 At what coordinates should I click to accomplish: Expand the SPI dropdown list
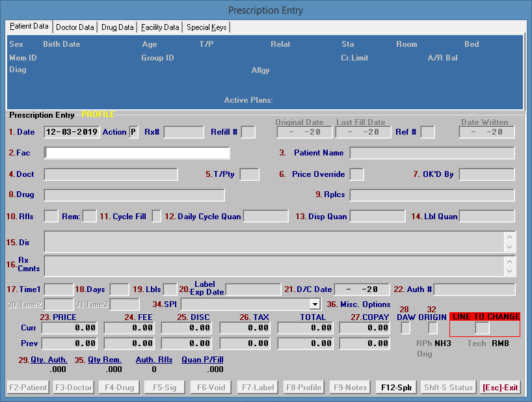click(315, 304)
